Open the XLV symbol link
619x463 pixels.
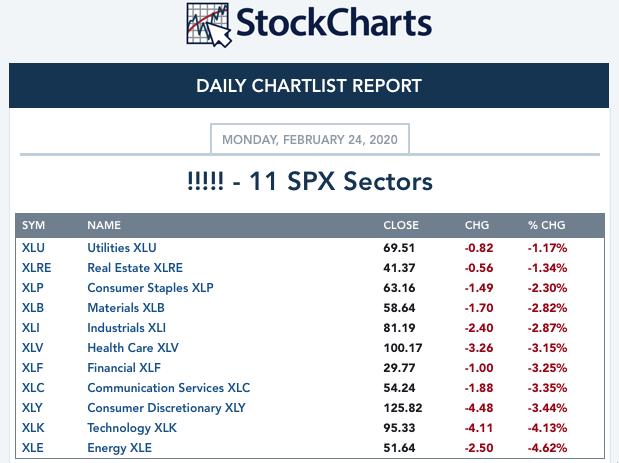[x=33, y=347]
